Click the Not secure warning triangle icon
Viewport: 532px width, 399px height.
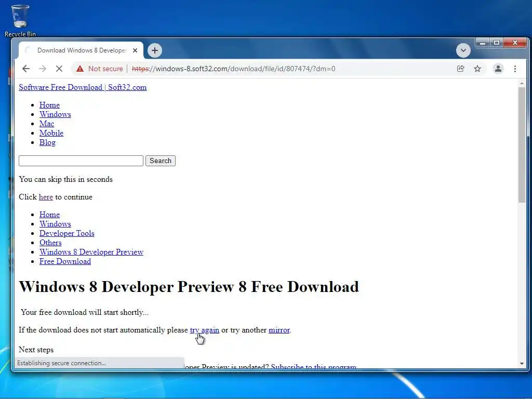[79, 69]
